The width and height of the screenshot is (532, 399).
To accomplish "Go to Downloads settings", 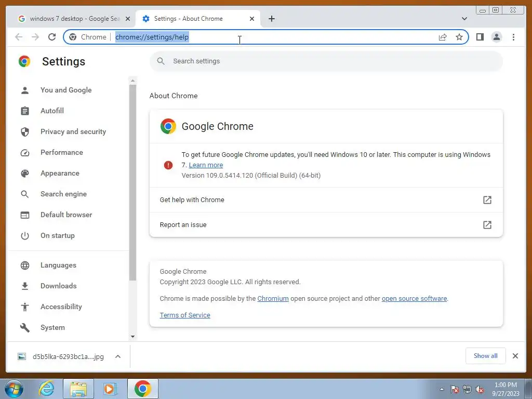I will pos(58,286).
